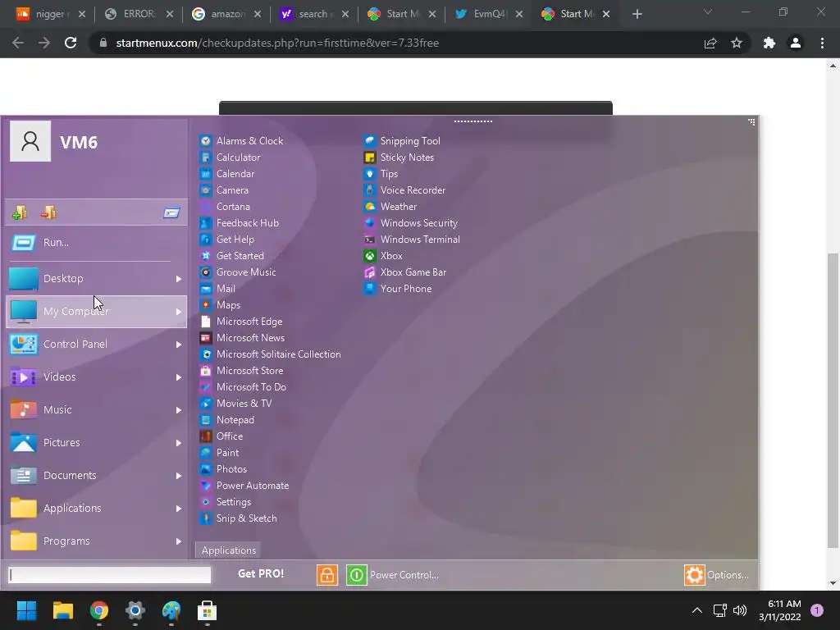Switch to the ERROR browser tab
This screenshot has height=630, width=840.
pyautogui.click(x=139, y=14)
